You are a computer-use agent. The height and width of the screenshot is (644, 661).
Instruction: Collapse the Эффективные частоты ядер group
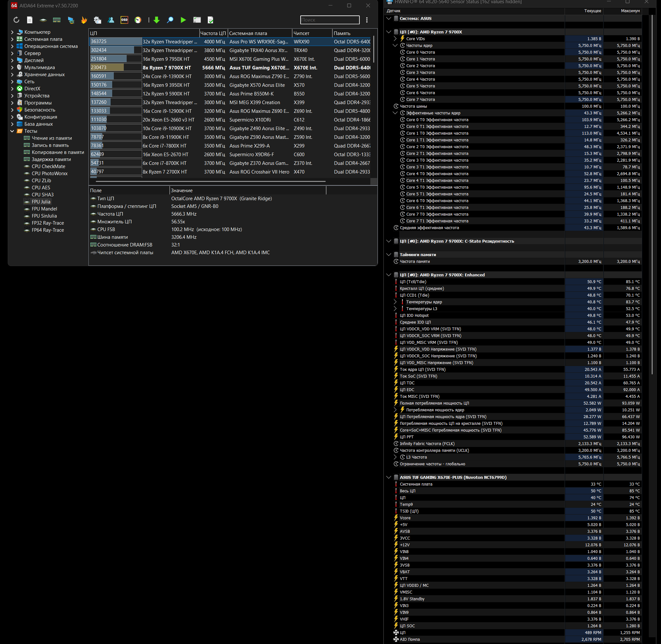pos(395,113)
